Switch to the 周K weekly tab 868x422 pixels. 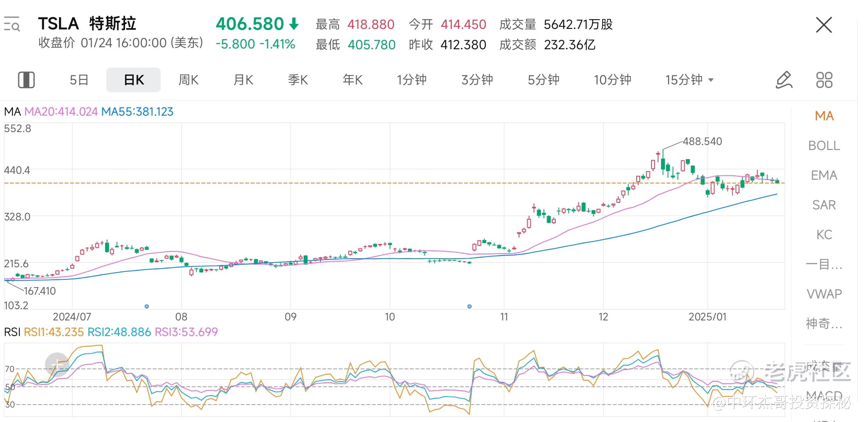188,80
